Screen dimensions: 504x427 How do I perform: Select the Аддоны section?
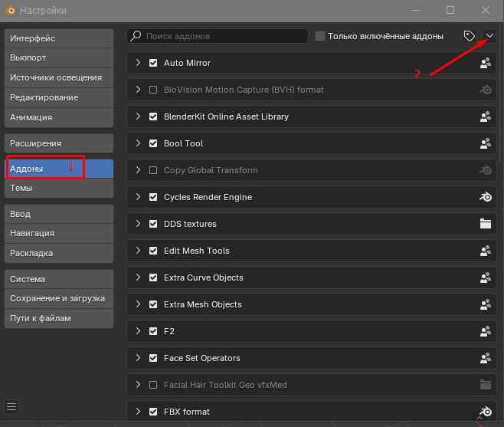59,169
